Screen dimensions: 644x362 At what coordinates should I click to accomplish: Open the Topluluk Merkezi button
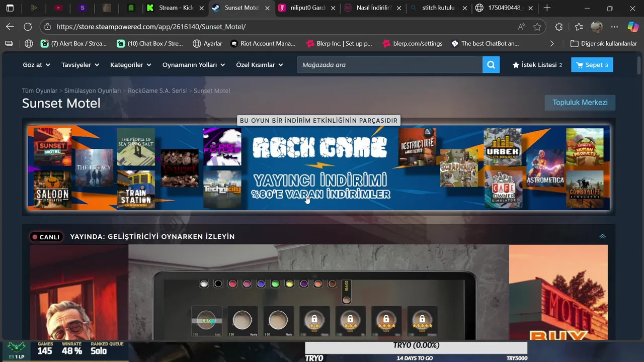[x=580, y=103]
